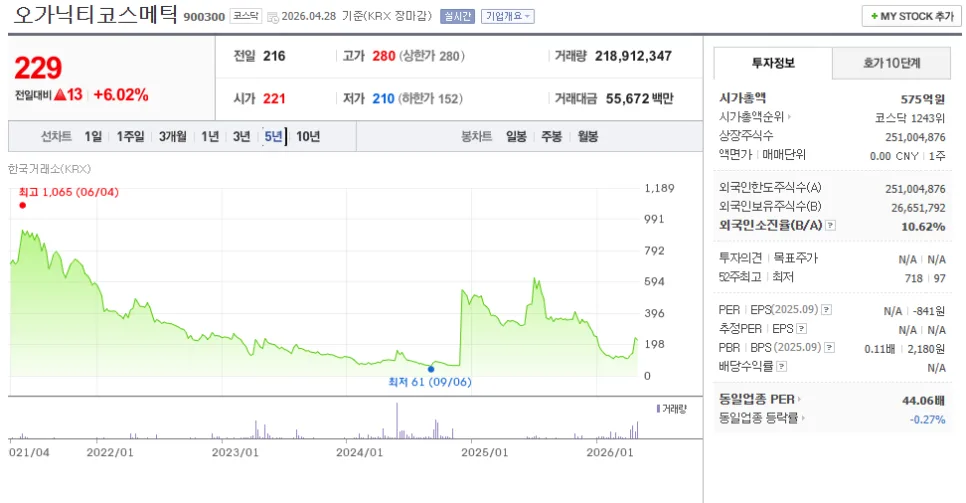The height and width of the screenshot is (503, 966).
Task: Click help icon next to 외국인소진율(B/A)
Action: 830,226
